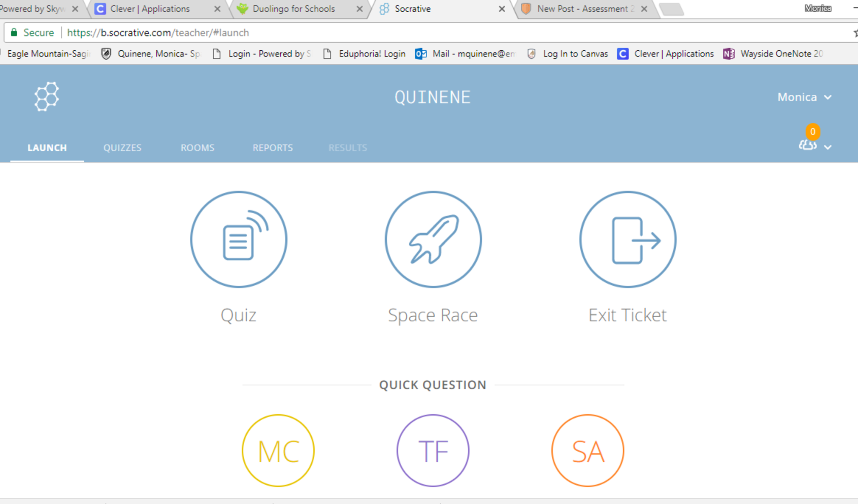Launch the Exit Ticket icon

click(627, 240)
